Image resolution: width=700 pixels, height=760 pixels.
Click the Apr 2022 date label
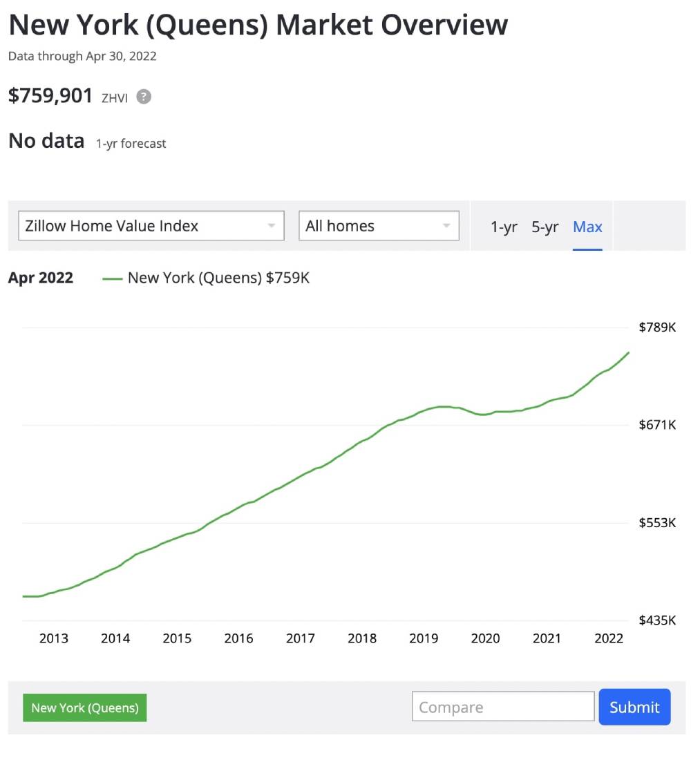(x=41, y=278)
